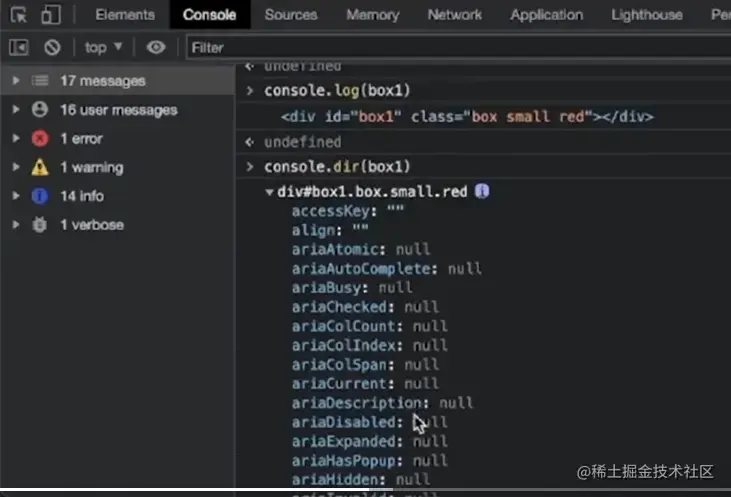Click the align property row
Image resolution: width=731 pixels, height=497 pixels.
click(330, 230)
